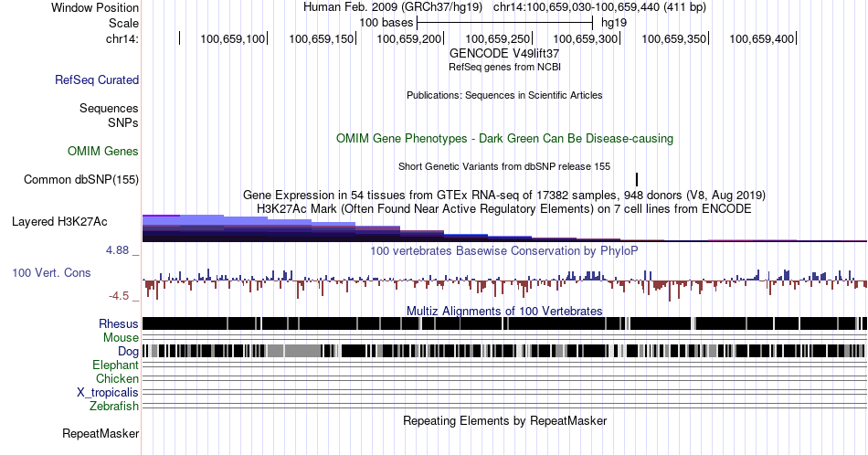This screenshot has height=455, width=868.
Task: Click Publications: Sequences in Scientific Articles title
Action: tap(504, 95)
